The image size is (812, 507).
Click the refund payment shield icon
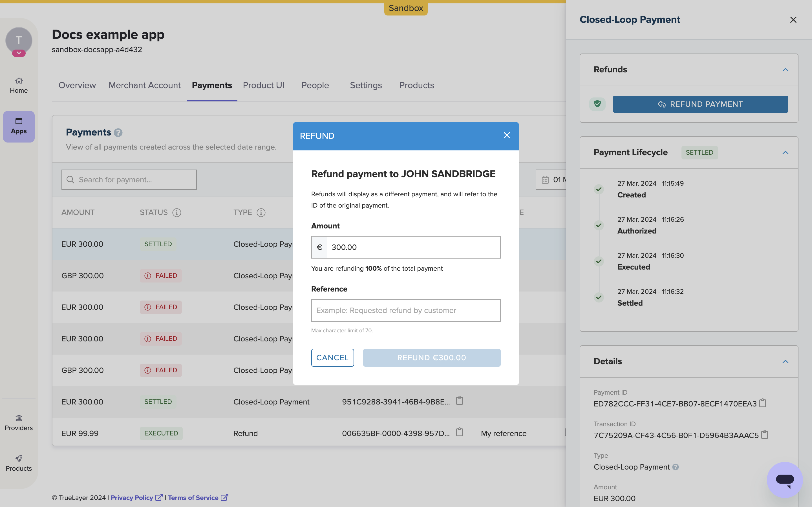pos(597,103)
